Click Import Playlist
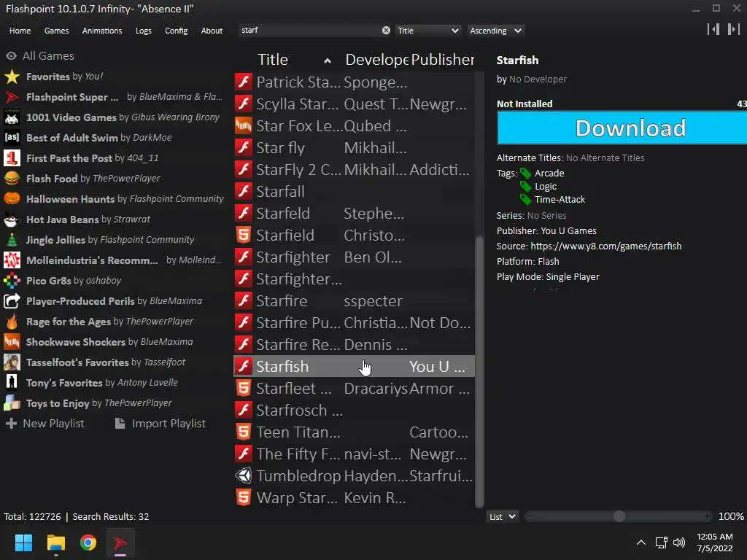 tap(160, 424)
